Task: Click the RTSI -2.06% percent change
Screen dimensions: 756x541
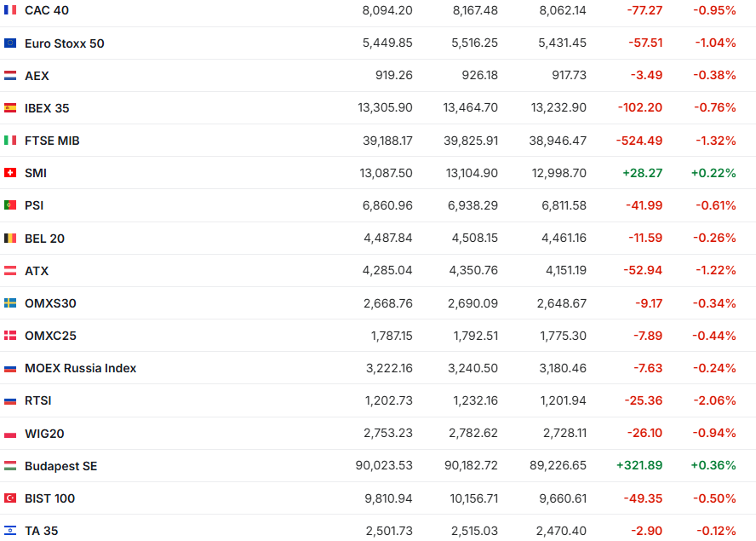Action: click(x=714, y=400)
